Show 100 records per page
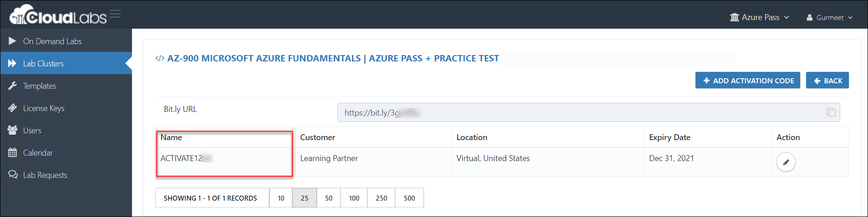 [354, 198]
